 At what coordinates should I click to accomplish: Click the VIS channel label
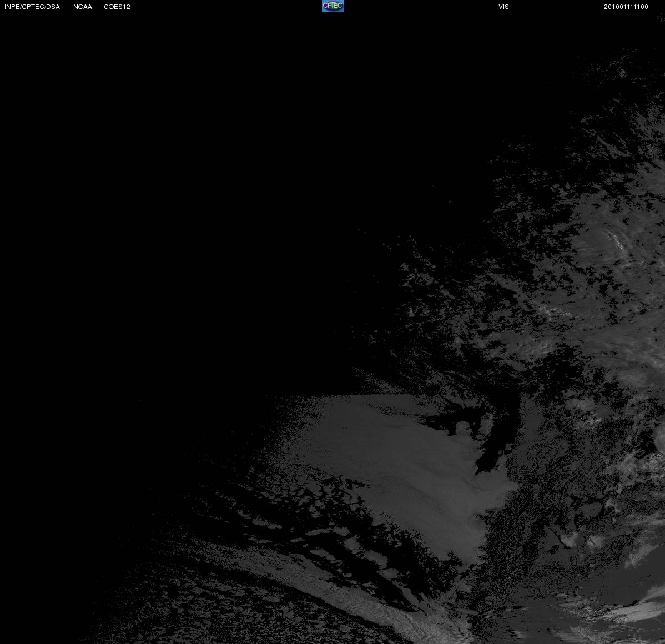tap(504, 7)
